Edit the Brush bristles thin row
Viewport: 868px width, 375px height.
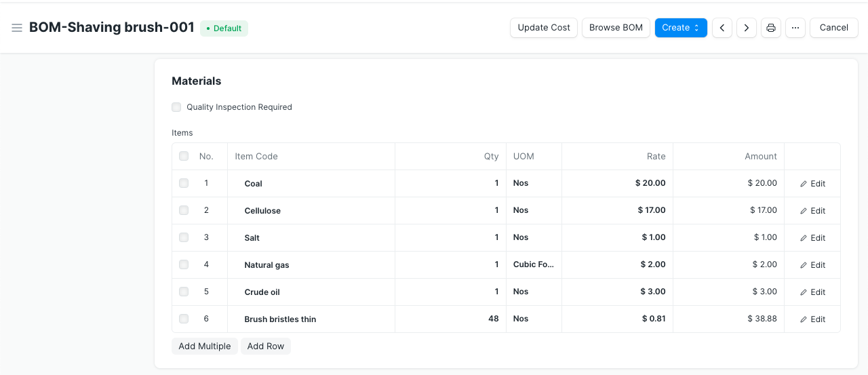812,319
